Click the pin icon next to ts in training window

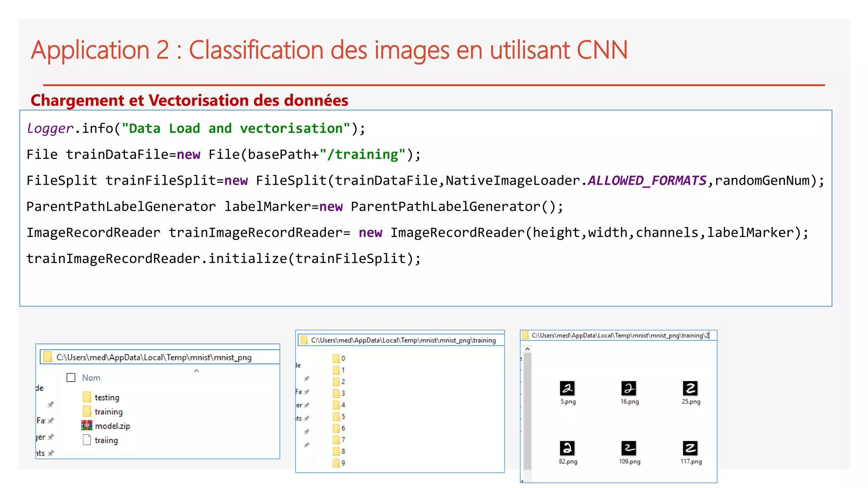click(307, 419)
